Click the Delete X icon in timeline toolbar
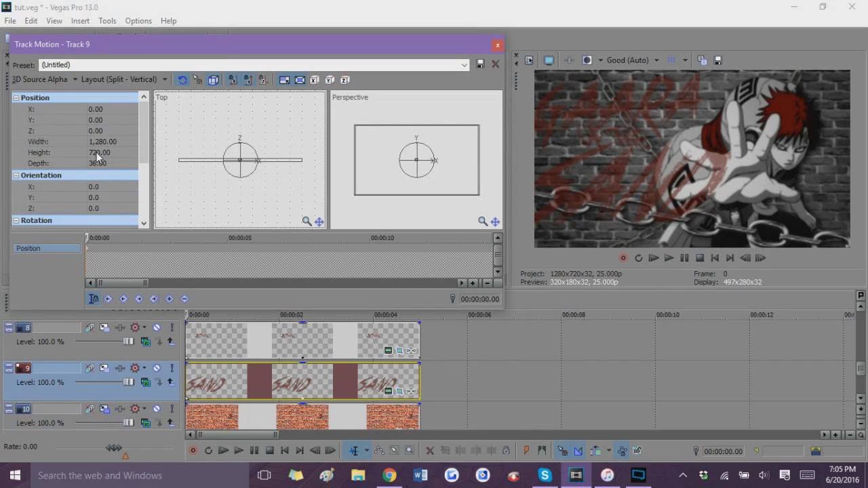 coord(430,451)
